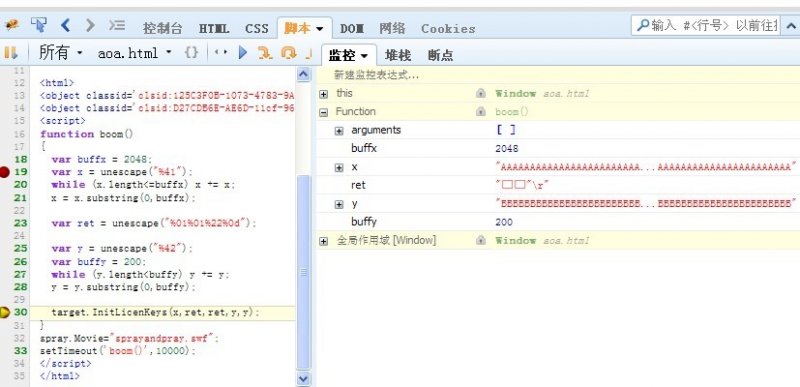Click the lock icon beside this row
This screenshot has height=387, width=800.
point(481,93)
